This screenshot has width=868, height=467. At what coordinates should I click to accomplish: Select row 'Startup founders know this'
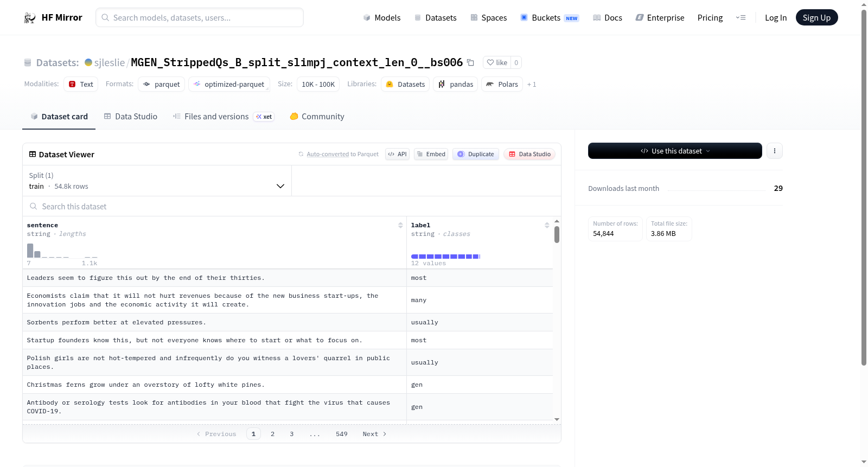click(x=288, y=340)
